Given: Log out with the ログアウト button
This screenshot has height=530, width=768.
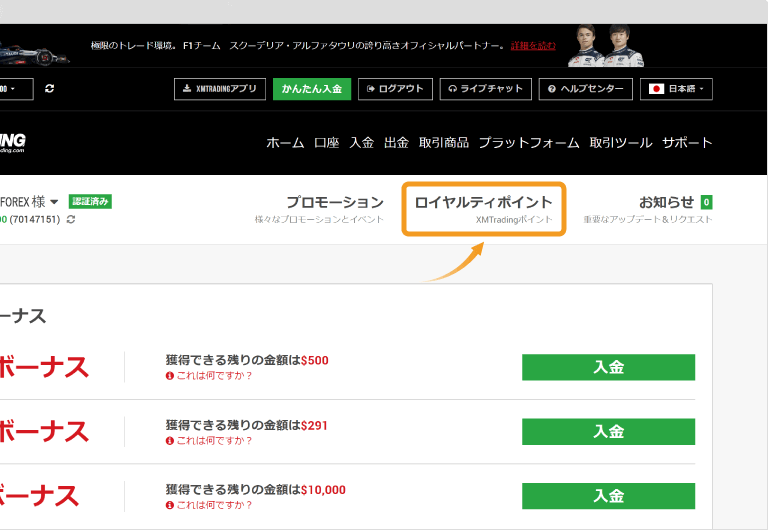Looking at the screenshot, I should (x=395, y=89).
